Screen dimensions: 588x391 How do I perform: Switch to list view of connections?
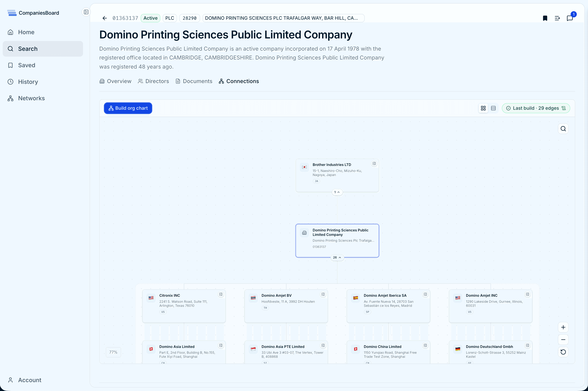[493, 108]
